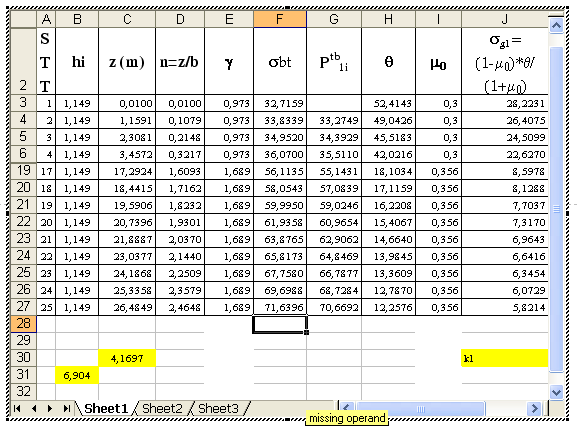Click the horizontal scrollbar thumb
577x427 pixels.
coord(420,409)
